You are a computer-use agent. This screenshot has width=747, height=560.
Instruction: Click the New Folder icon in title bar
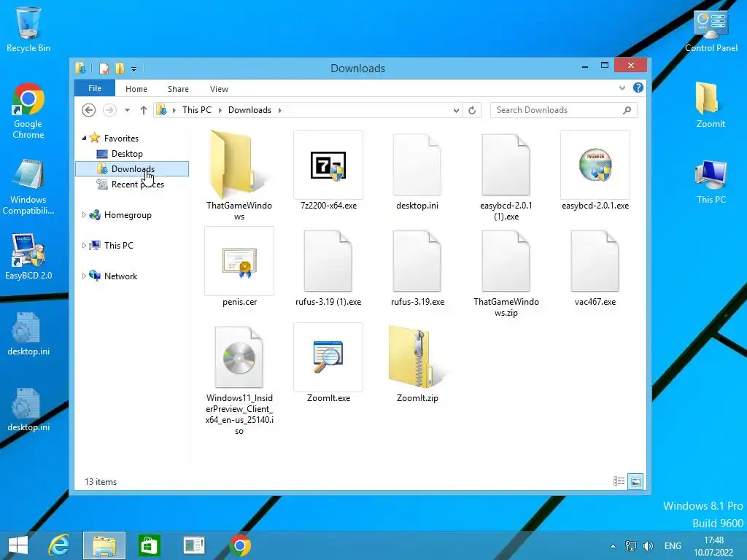[x=120, y=69]
